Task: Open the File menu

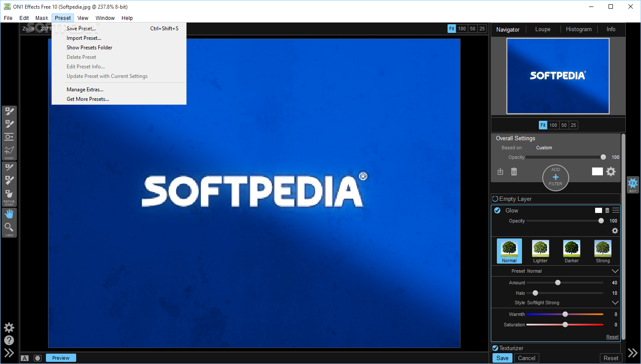Action: click(x=8, y=18)
